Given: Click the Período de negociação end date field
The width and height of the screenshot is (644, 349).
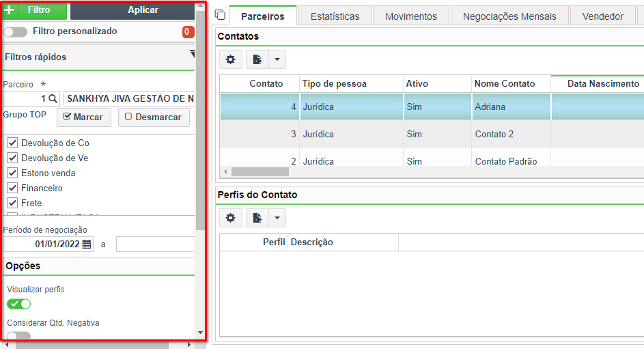Looking at the screenshot, I should coord(156,245).
